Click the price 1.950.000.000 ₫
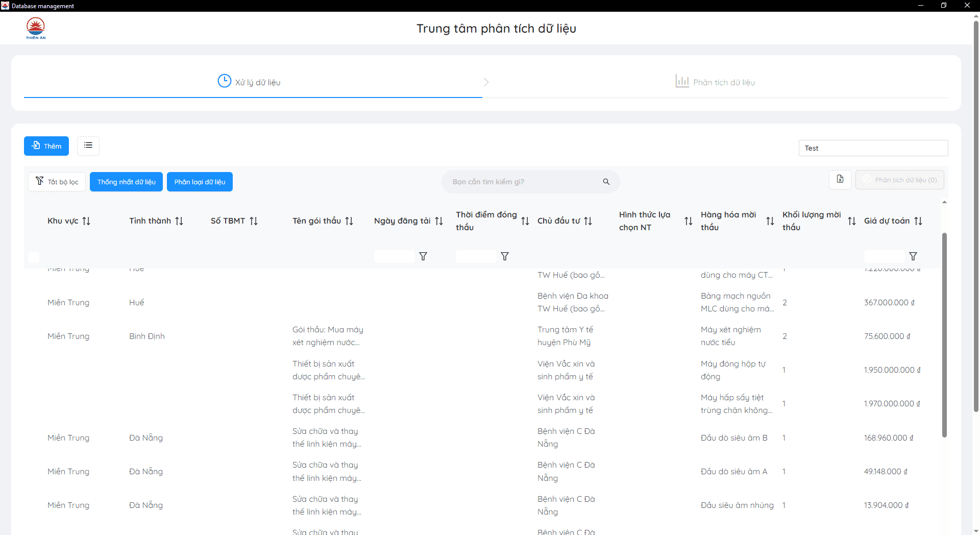 [892, 370]
